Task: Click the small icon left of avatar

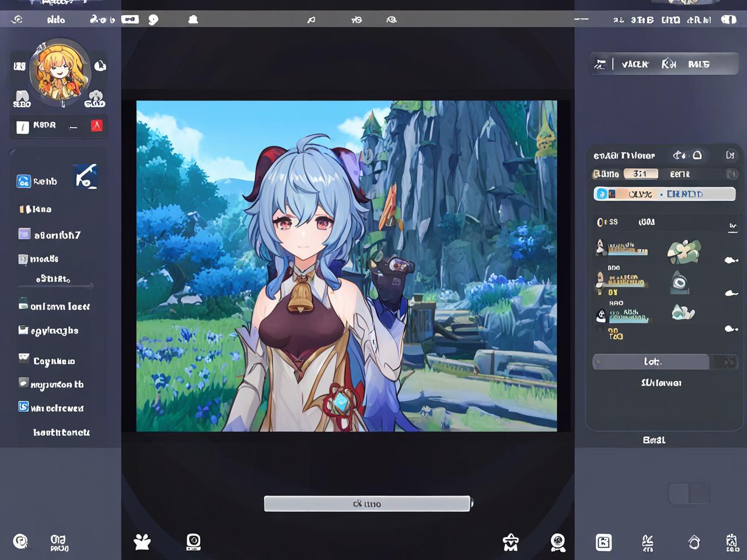Action: click(19, 66)
